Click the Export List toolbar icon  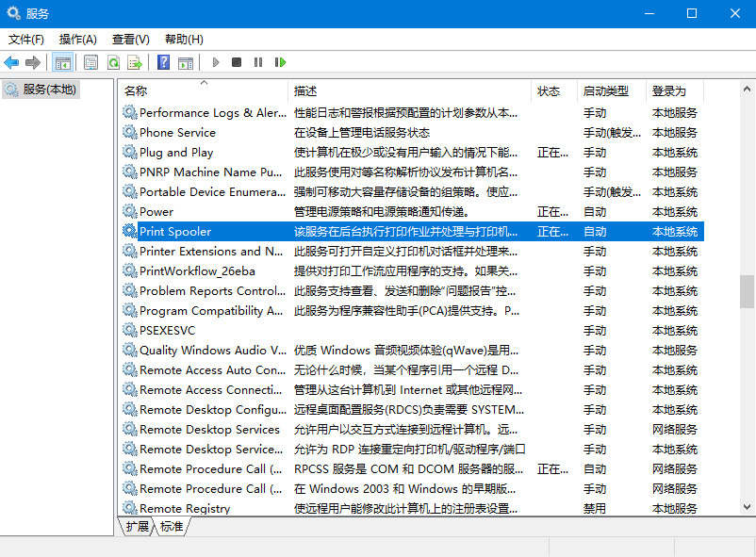click(135, 62)
